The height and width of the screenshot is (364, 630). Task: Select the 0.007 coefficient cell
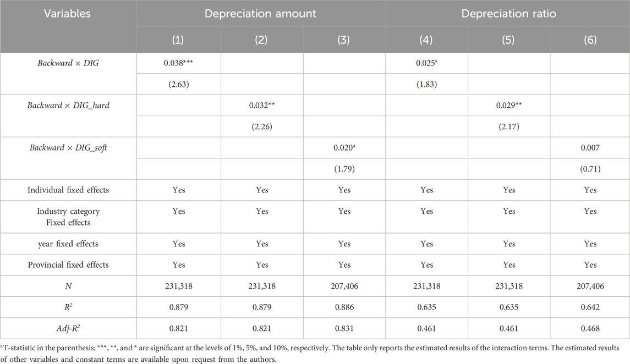pos(590,147)
